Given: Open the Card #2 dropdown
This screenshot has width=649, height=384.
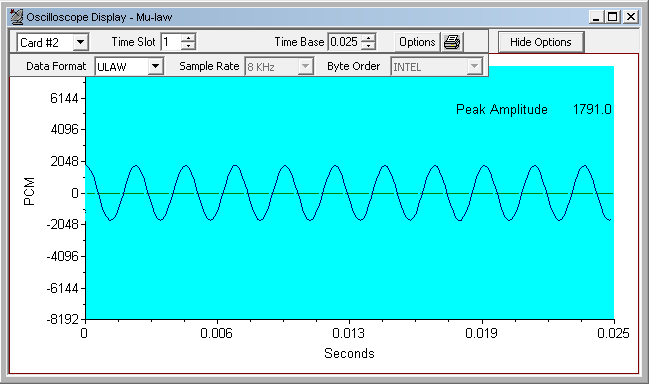Looking at the screenshot, I should (x=81, y=42).
